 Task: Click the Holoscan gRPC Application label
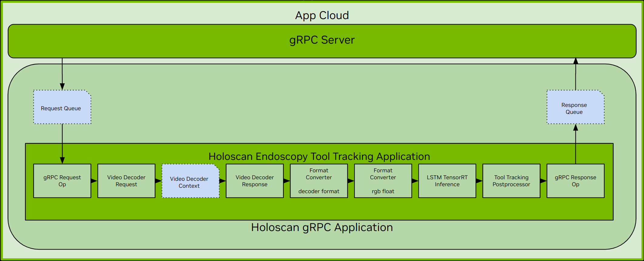(322, 227)
